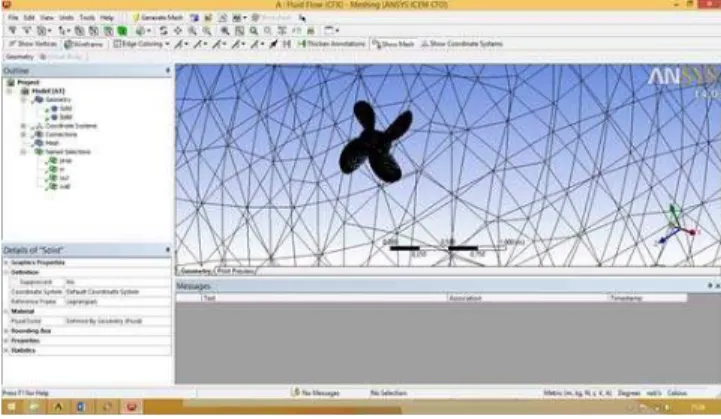This screenshot has width=721, height=419.
Task: Open the Edit menu
Action: tap(29, 17)
